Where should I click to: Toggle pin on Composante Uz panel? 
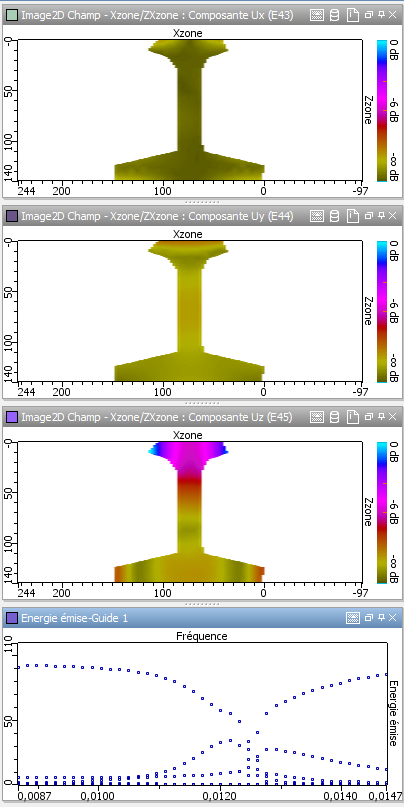pos(381,417)
